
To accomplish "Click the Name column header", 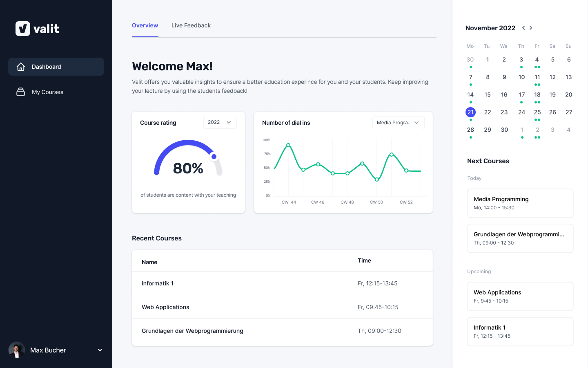I will [149, 262].
